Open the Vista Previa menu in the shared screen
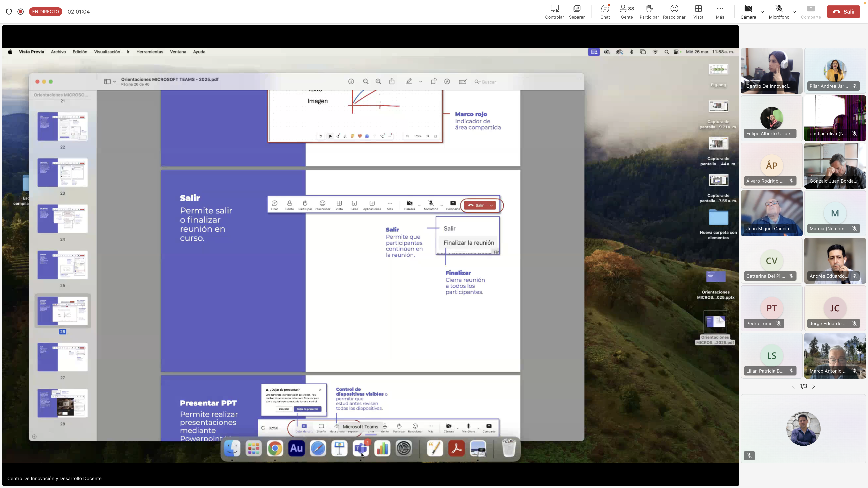868x488 pixels. pos(31,52)
